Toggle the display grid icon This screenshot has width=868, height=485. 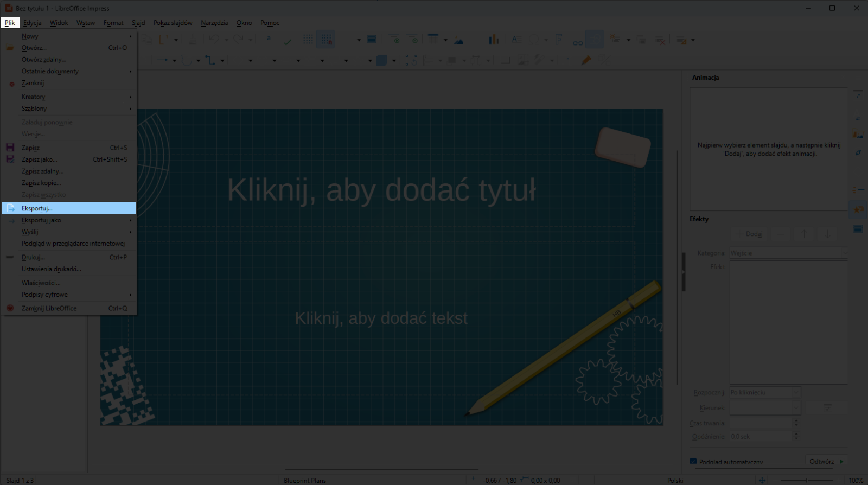click(308, 39)
